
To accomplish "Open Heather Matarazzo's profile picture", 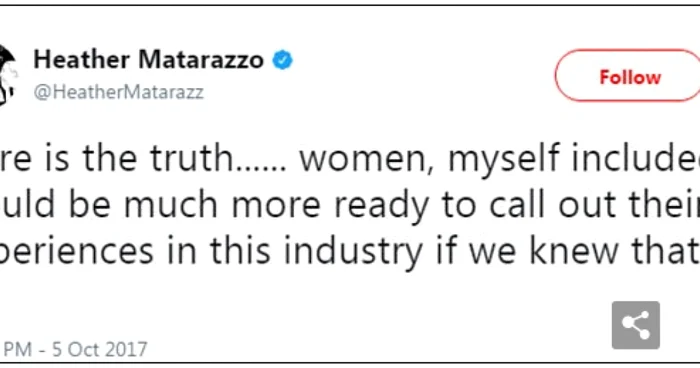I will 8,74.
